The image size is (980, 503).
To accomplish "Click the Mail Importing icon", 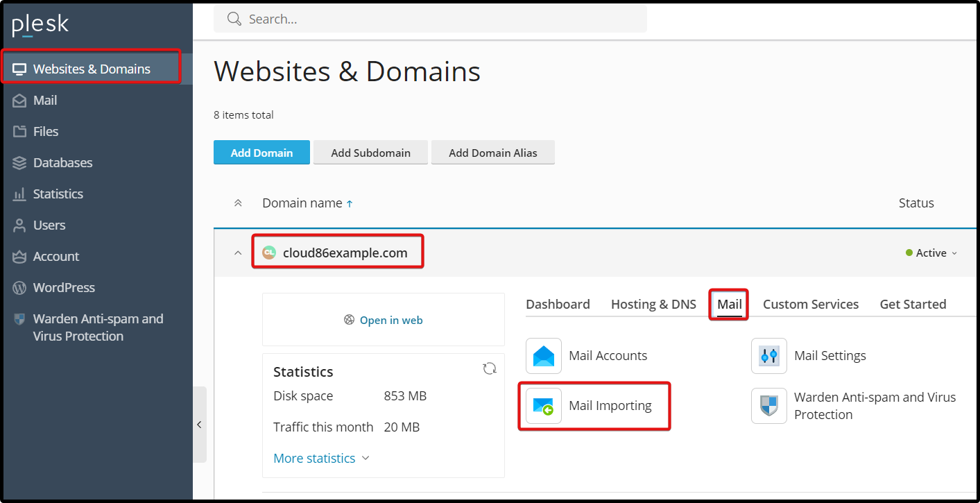I will tap(544, 406).
